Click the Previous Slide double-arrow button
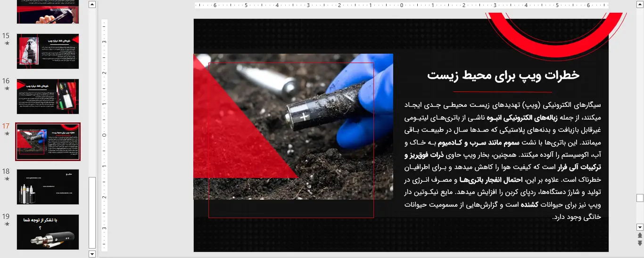Image resolution: width=644 pixels, height=258 pixels. tap(640, 235)
